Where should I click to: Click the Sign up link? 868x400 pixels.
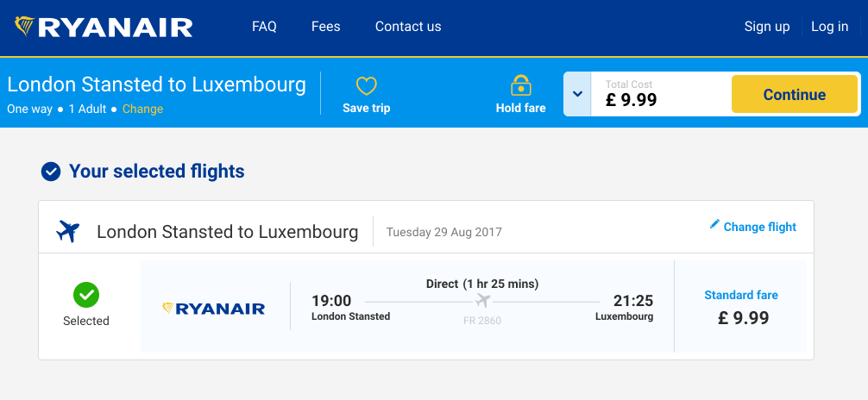[x=767, y=27]
